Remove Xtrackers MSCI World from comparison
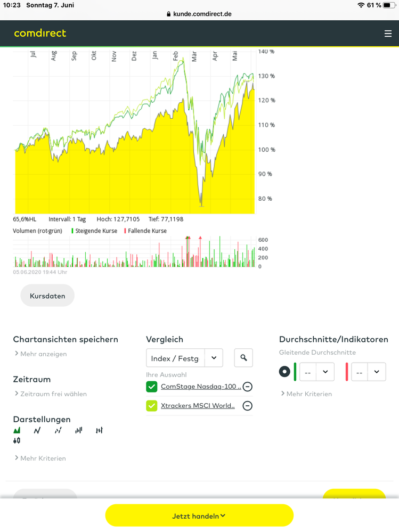Image resolution: width=399 pixels, height=532 pixels. [247, 406]
